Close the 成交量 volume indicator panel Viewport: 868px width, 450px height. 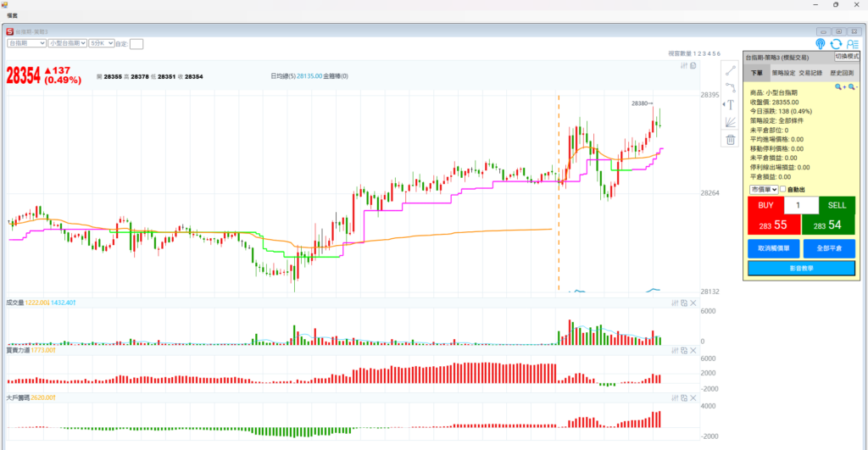pos(693,303)
